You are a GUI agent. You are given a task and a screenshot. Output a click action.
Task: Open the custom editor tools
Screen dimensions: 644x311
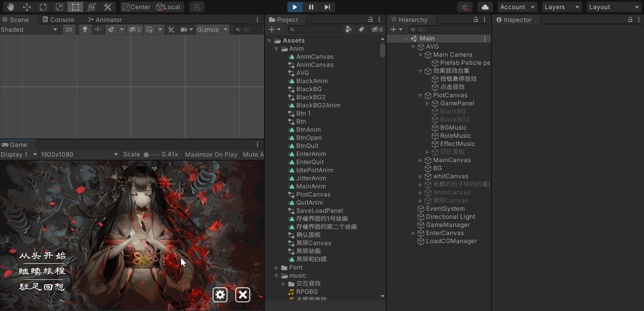click(x=108, y=7)
